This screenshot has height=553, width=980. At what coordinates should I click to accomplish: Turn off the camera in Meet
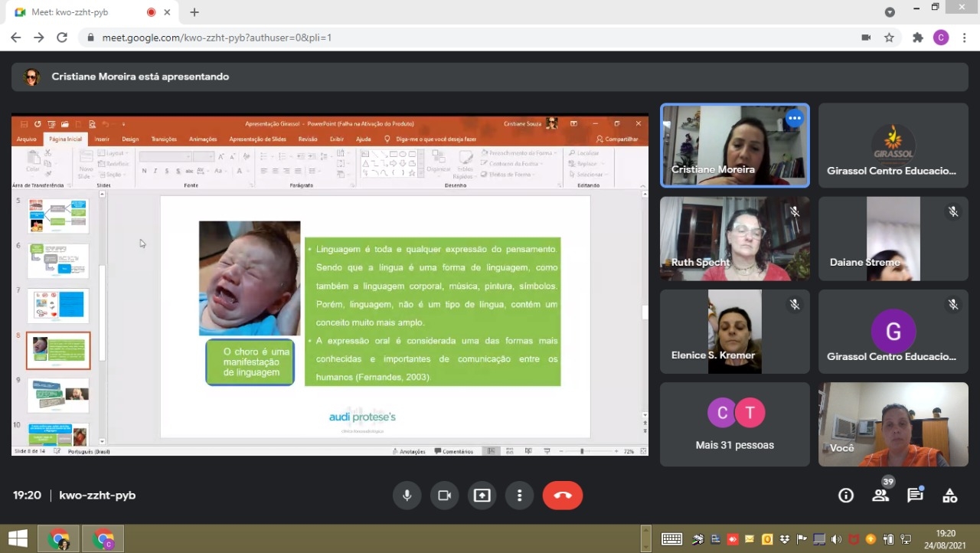(x=444, y=496)
